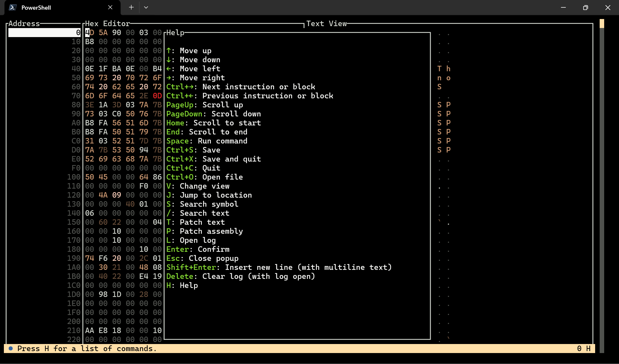Image resolution: width=619 pixels, height=364 pixels.
Task: Click the red 0D byte in row 70
Action: [157, 96]
